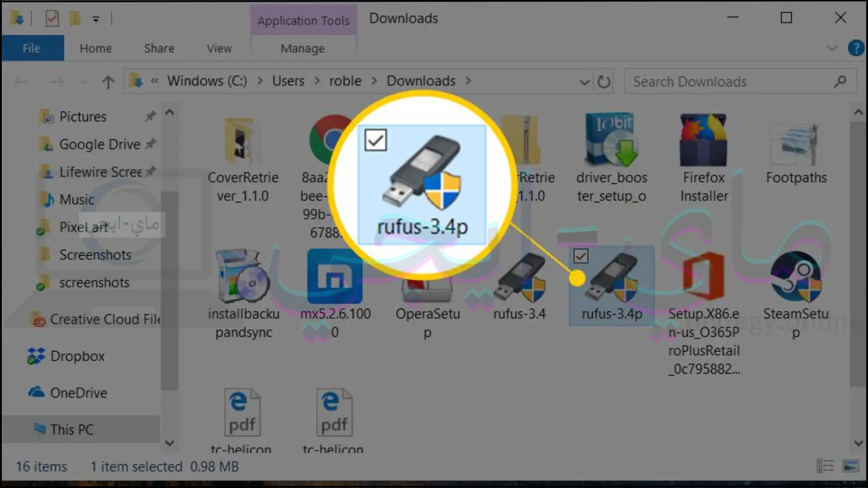This screenshot has width=868, height=488.
Task: Select the rufus-3.4 USB icon
Action: click(x=519, y=277)
